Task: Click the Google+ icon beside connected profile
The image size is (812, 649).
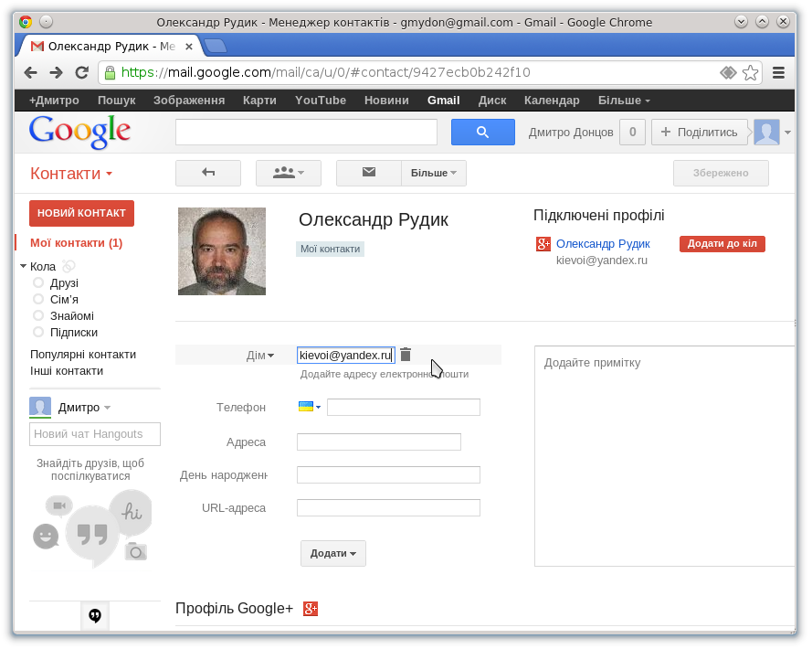Action: point(543,244)
